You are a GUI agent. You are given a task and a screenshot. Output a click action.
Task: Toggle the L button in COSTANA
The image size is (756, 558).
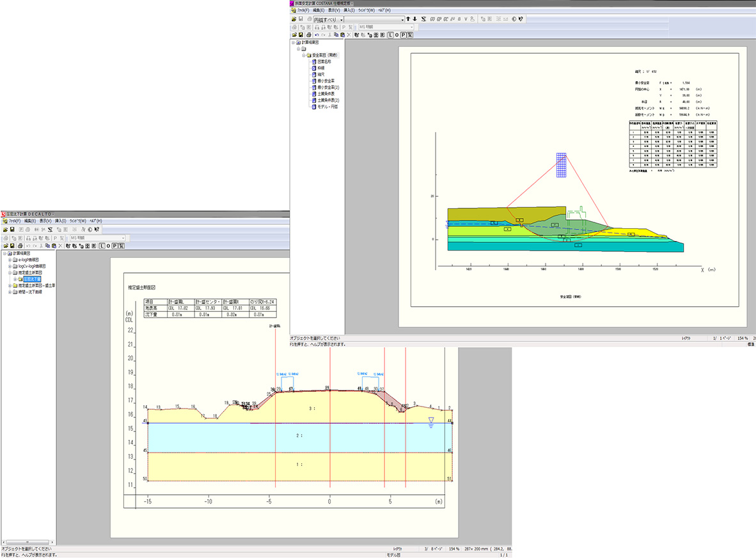click(391, 35)
